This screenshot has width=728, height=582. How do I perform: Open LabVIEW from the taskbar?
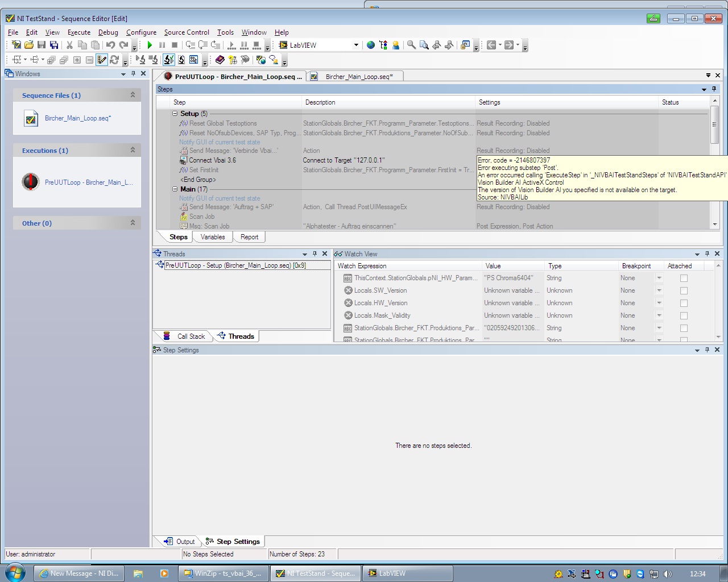coord(407,573)
